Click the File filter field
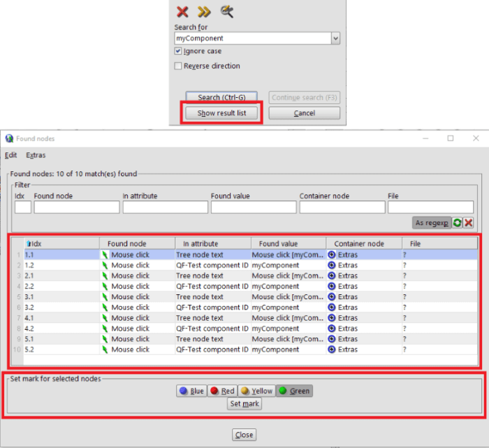489x448 pixels. point(431,207)
